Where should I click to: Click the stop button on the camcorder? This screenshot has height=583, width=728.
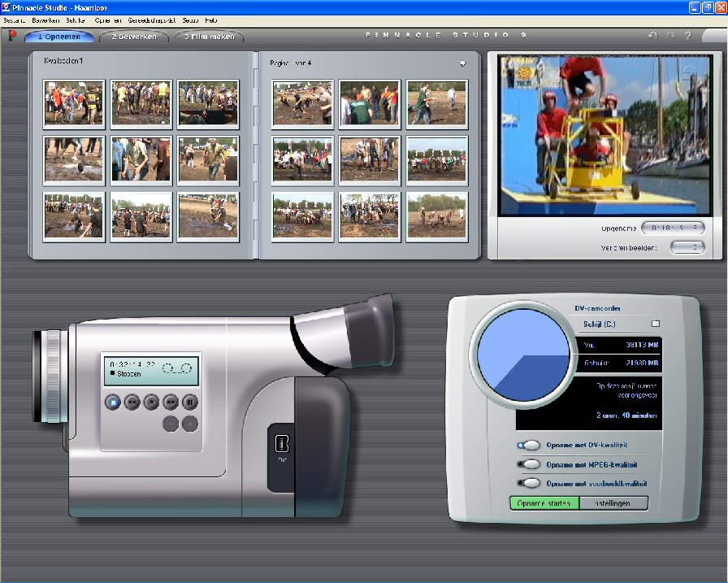point(112,402)
